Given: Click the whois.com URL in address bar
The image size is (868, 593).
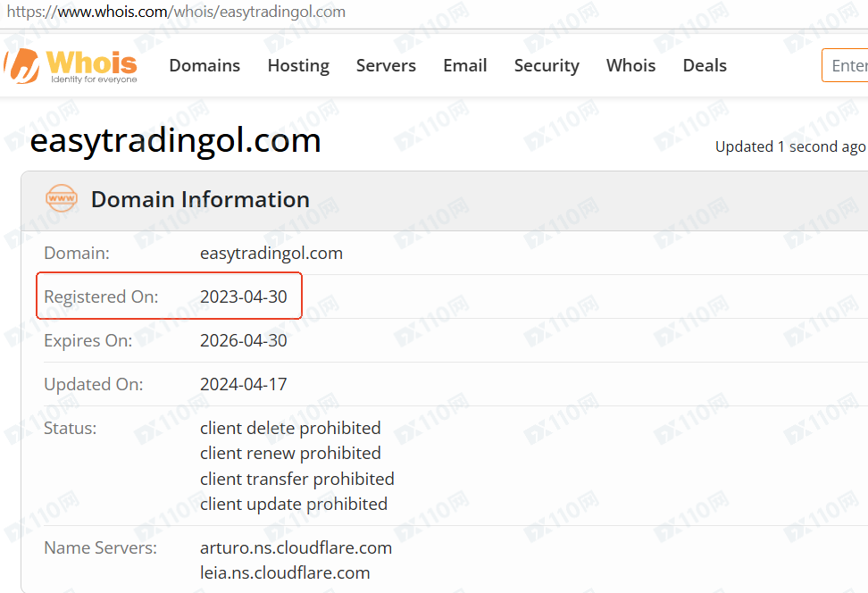Looking at the screenshot, I should point(176,12).
